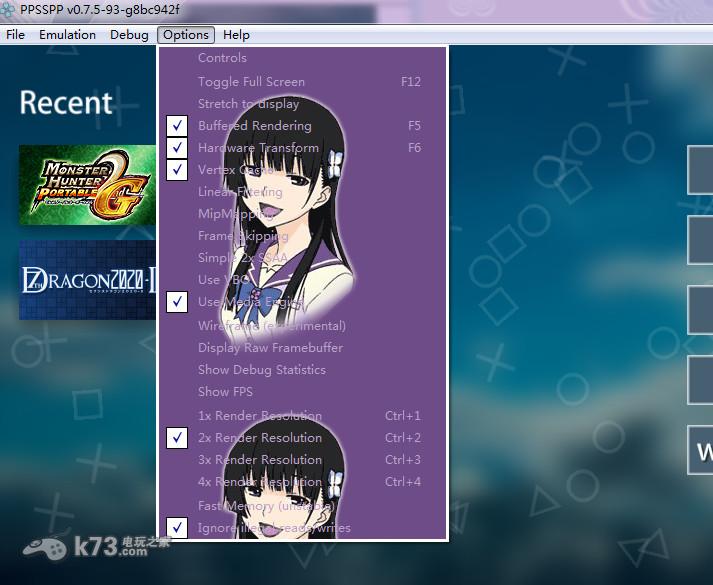Open the Controls settings entry
This screenshot has height=585, width=713.
pyautogui.click(x=222, y=58)
